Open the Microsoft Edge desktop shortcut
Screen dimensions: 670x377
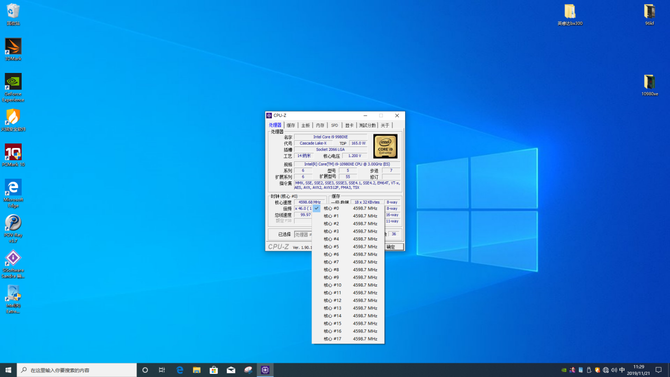coord(13,193)
